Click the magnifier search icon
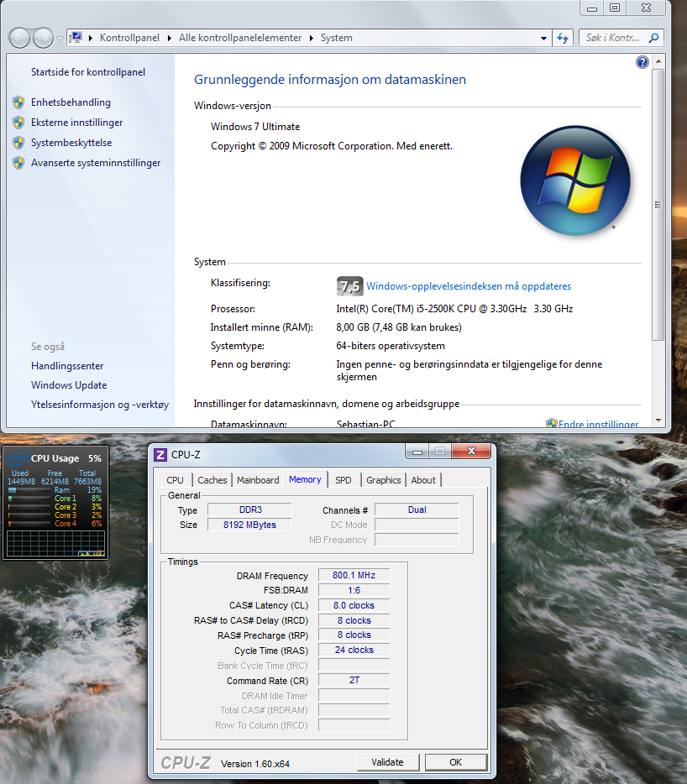This screenshot has width=687, height=784. (x=653, y=38)
